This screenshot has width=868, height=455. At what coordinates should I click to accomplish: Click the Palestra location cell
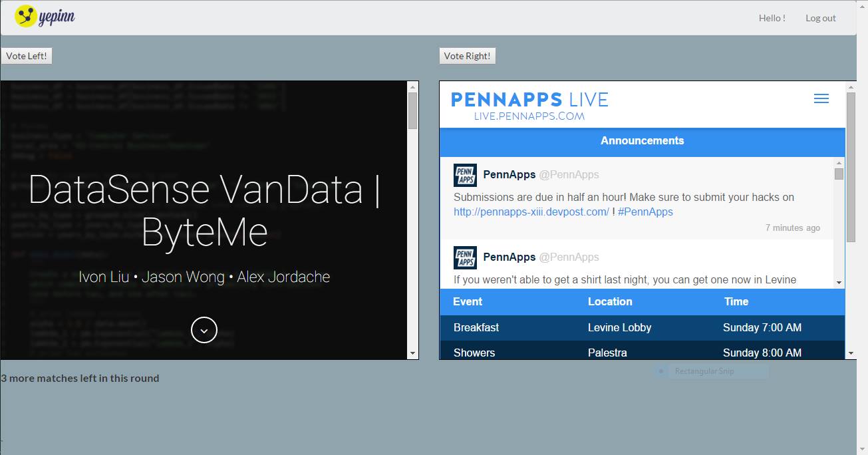(607, 353)
